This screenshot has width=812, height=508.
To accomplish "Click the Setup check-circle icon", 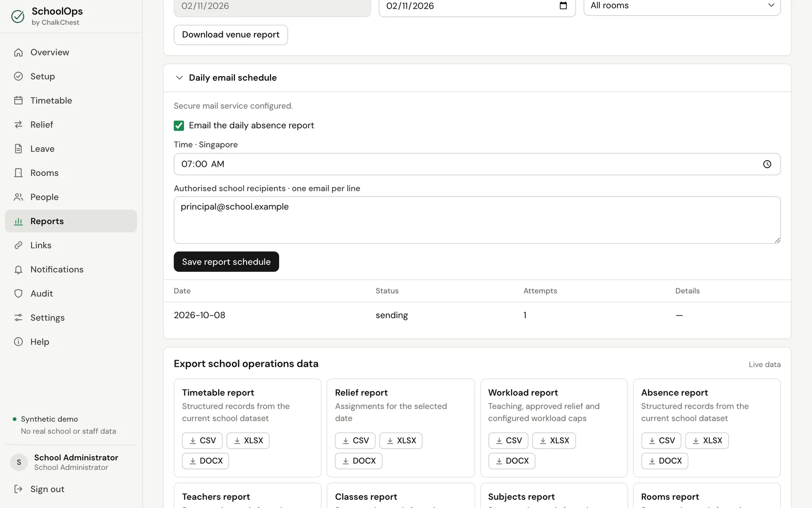I will [x=18, y=76].
